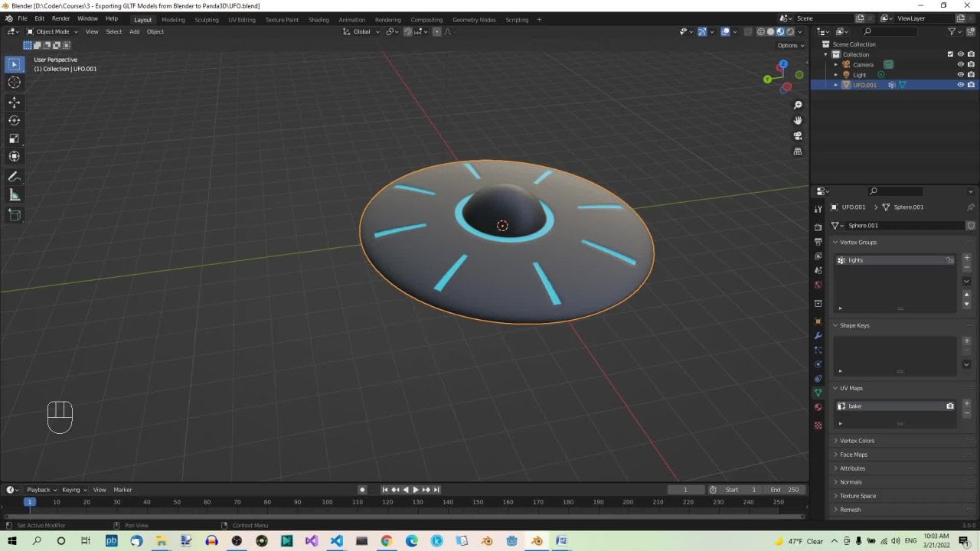Select the Measure tool

14,195
